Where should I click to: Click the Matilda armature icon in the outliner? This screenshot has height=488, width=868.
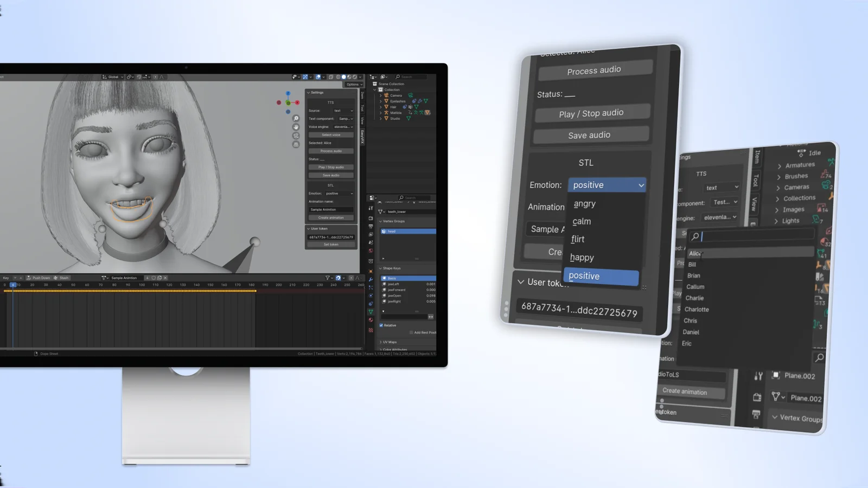click(386, 113)
